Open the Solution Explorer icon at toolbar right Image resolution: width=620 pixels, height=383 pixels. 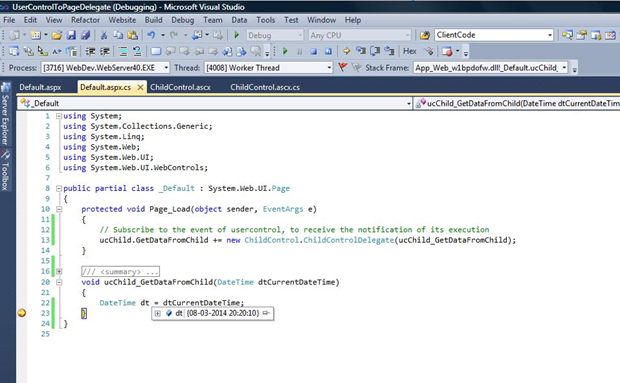point(567,35)
